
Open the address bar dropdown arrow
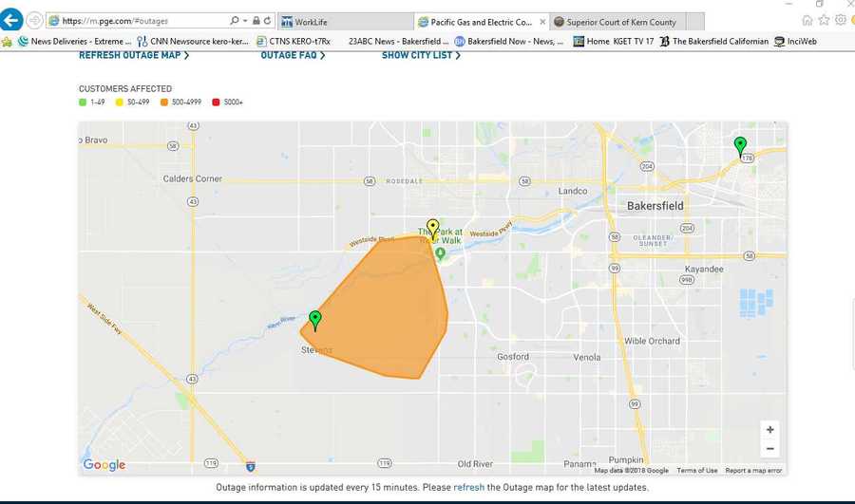245,21
